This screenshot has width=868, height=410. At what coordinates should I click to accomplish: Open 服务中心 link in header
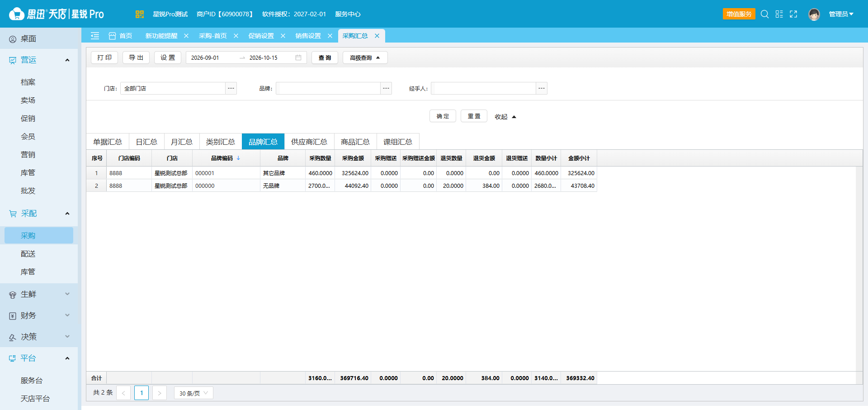[x=348, y=14]
